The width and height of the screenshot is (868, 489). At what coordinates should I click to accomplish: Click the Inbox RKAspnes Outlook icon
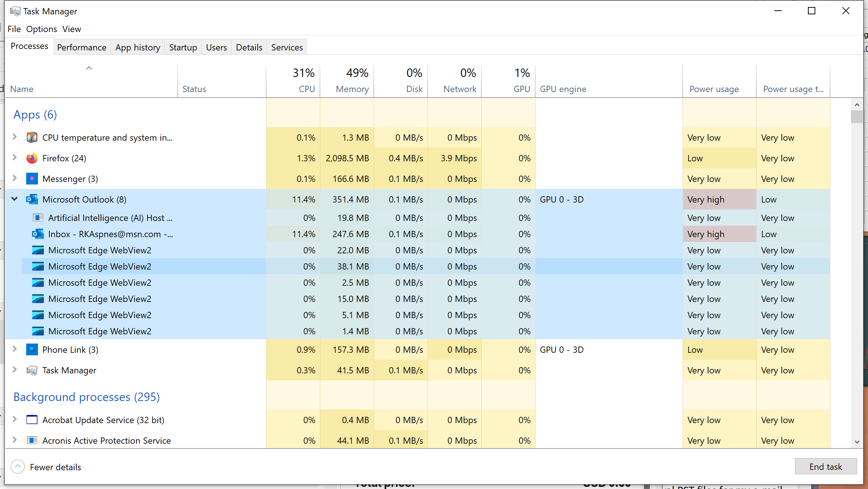pos(38,234)
